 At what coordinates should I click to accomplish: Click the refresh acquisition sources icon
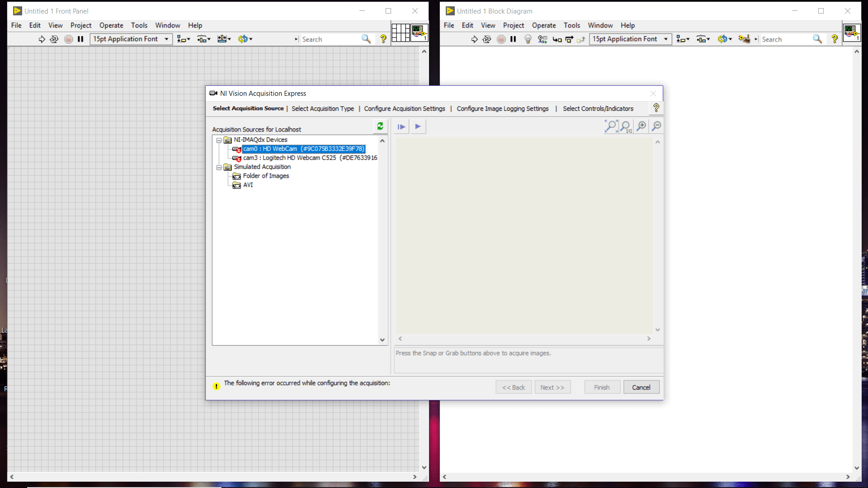[380, 127]
